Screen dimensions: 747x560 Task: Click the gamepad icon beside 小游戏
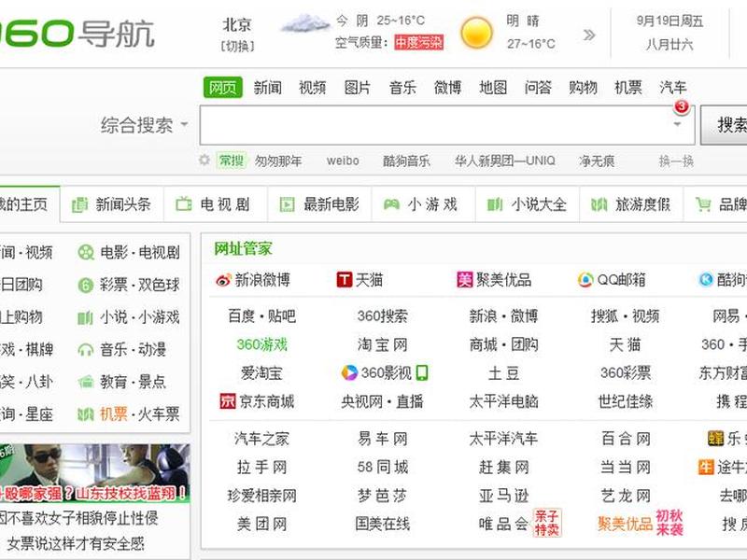(391, 204)
